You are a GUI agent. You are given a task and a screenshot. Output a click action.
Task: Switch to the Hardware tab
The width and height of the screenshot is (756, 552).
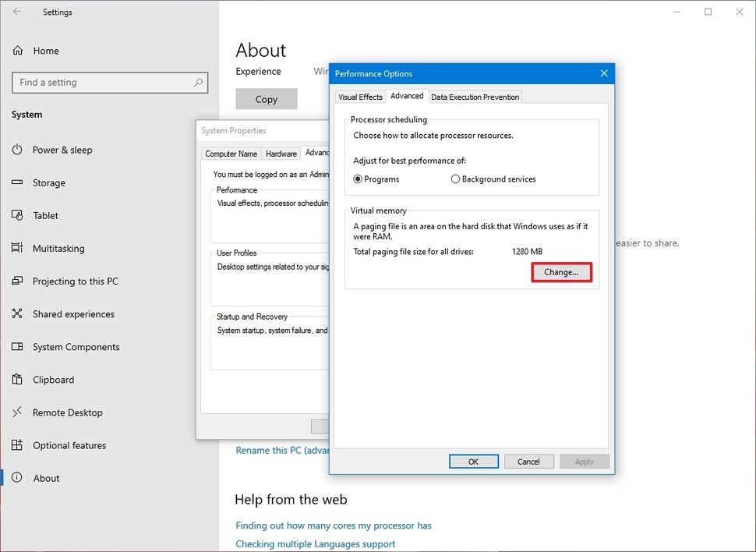click(281, 153)
